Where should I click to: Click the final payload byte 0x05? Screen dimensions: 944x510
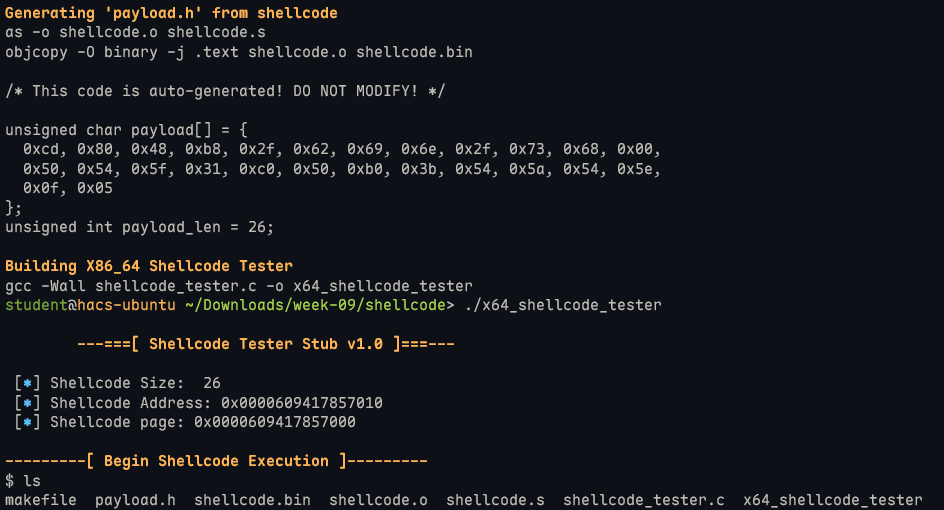(95, 188)
